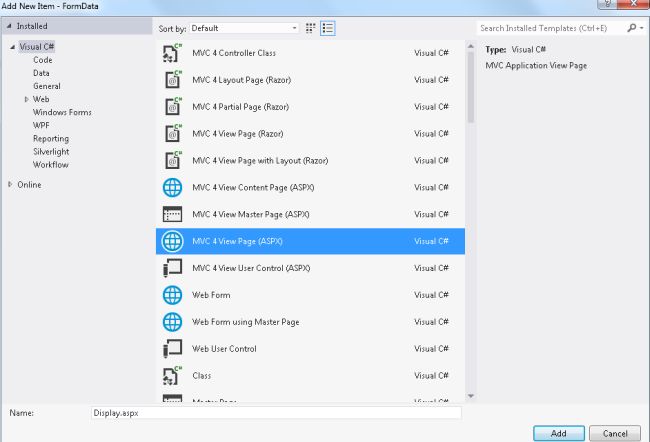Select the Class template name
The image size is (650, 442).
[x=201, y=376]
